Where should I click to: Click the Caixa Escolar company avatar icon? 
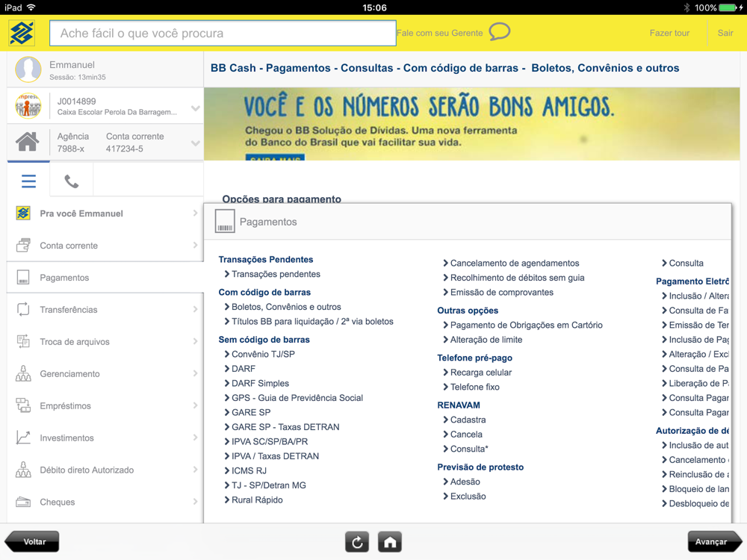(x=28, y=106)
